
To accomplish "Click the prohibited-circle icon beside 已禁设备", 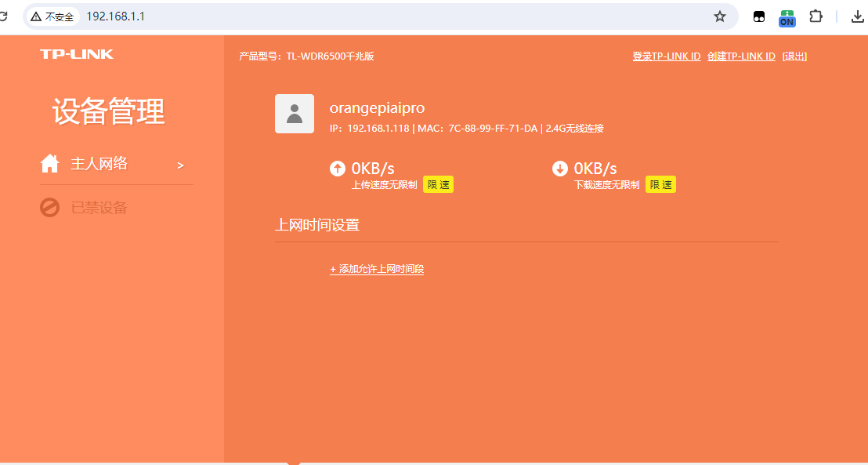I will (x=50, y=208).
